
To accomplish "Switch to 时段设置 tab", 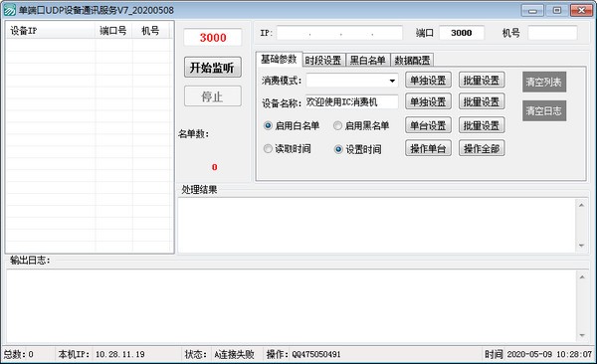I will 323,60.
